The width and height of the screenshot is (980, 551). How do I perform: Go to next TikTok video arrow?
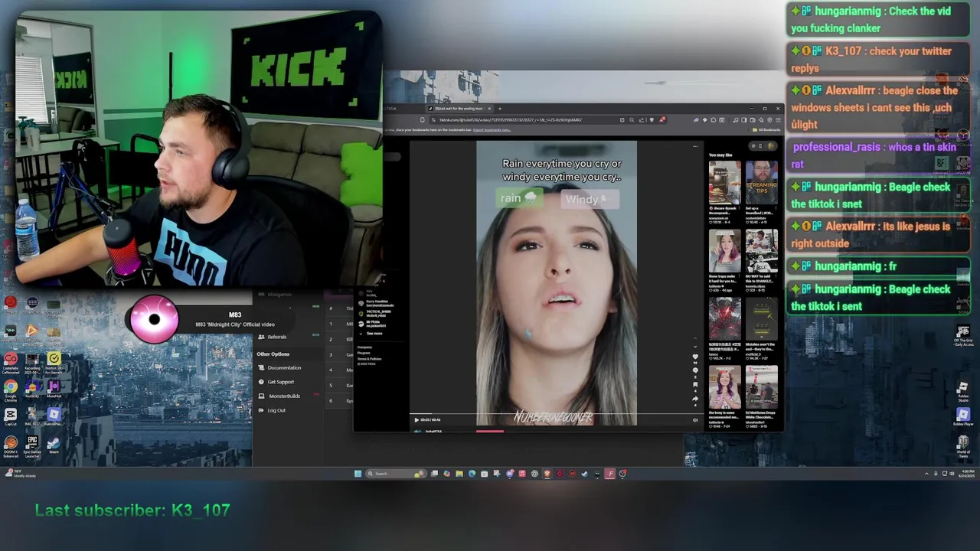point(695,347)
